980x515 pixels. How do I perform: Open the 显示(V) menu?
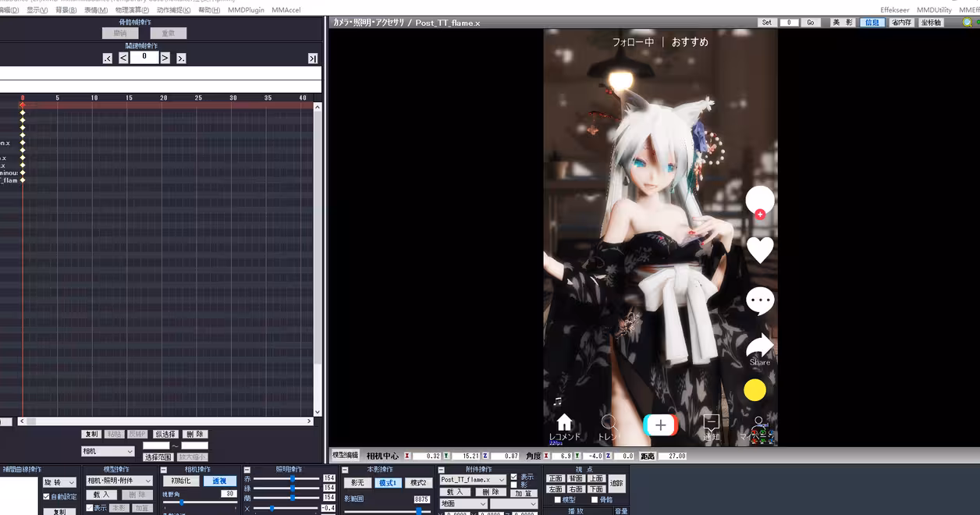[37, 10]
